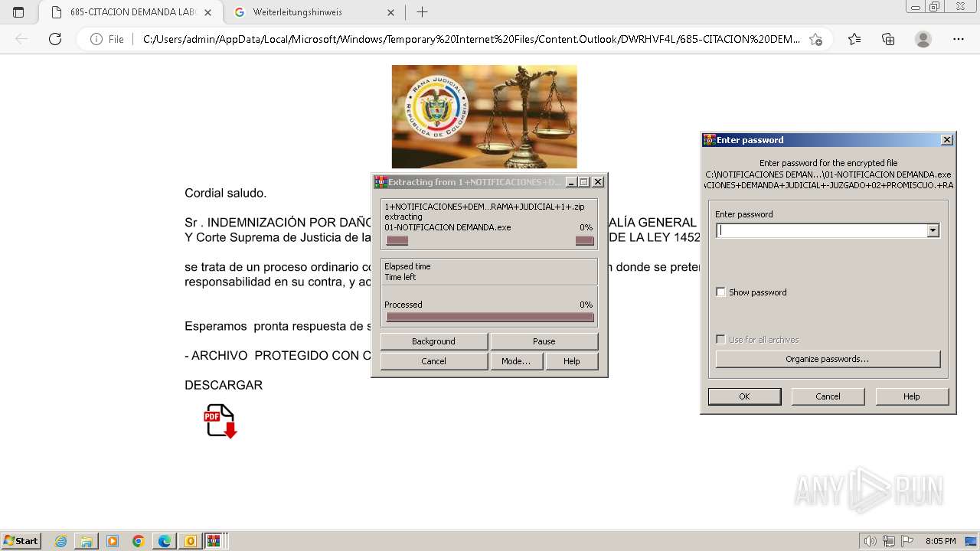Viewport: 980px width, 551px height.
Task: Open browser Collections
Action: click(888, 39)
